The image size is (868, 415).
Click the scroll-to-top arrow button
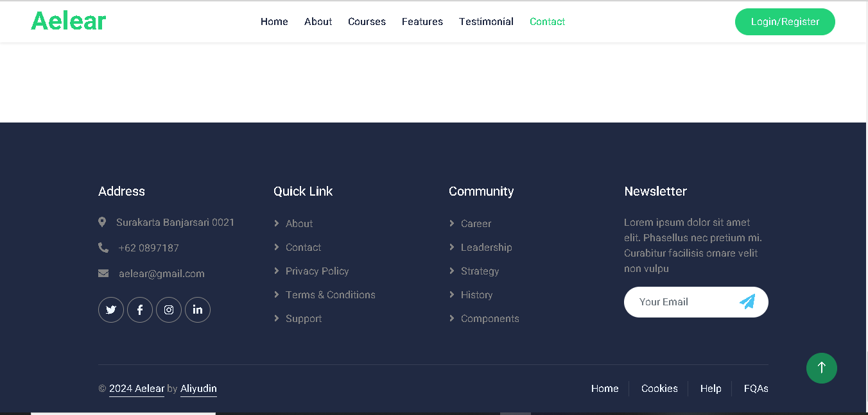(x=821, y=368)
